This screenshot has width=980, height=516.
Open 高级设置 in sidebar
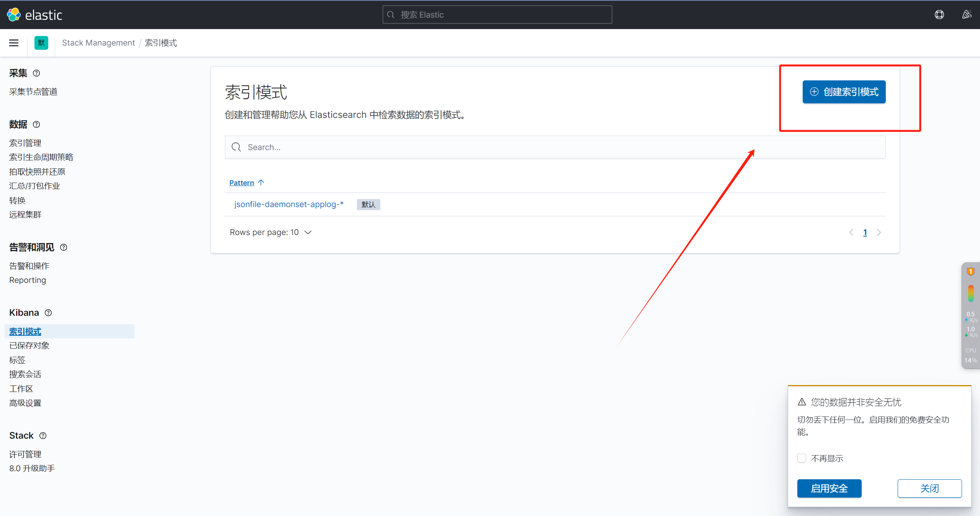(x=25, y=403)
